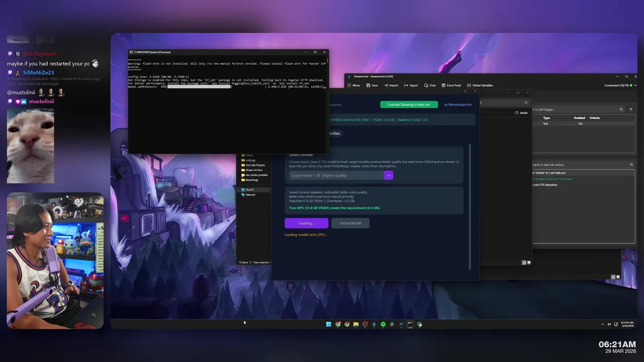Image resolution: width=644 pixels, height=362 pixels.
Task: Click Import in Streamer.bot toolbar
Action: click(x=391, y=85)
